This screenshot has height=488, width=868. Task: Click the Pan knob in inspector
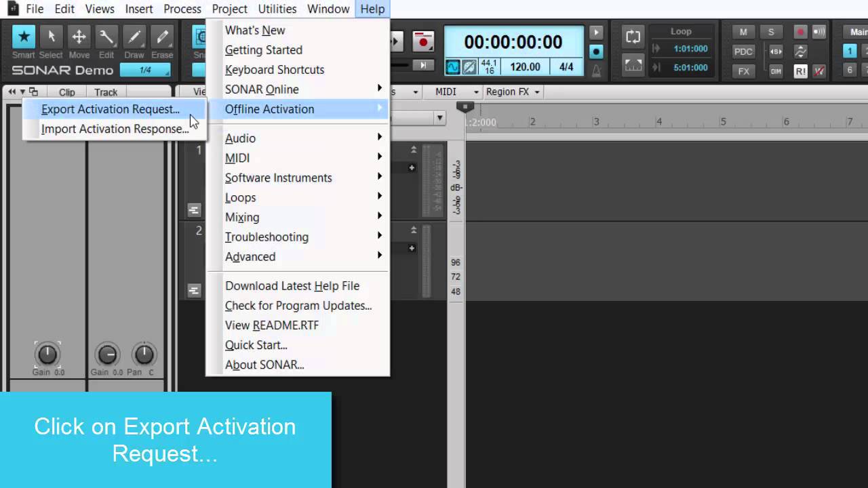[144, 354]
